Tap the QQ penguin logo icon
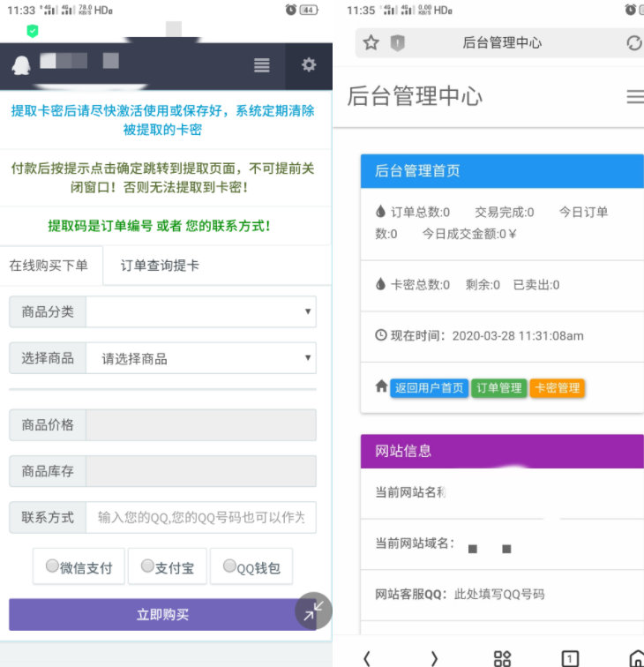This screenshot has width=644, height=667. tap(21, 65)
